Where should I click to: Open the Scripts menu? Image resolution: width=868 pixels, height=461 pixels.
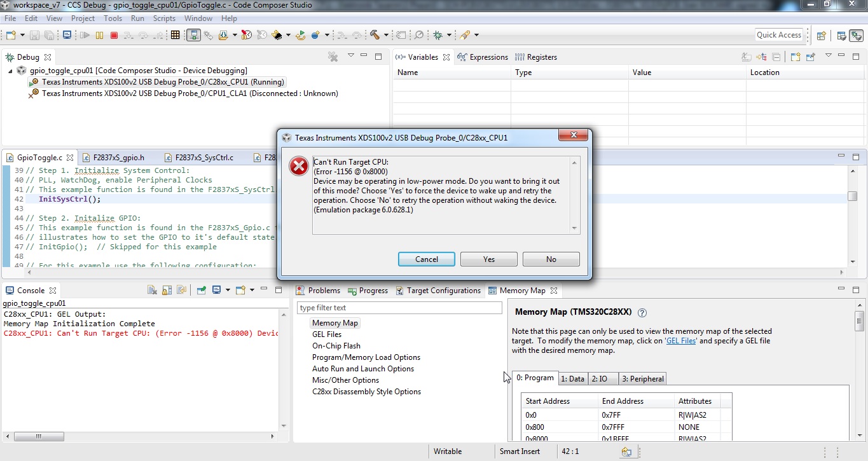pyautogui.click(x=164, y=18)
